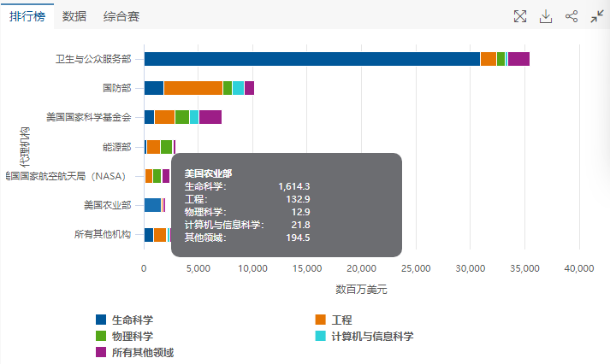Click the 美国农业部 tooltip heading
This screenshot has width=610, height=364.
tap(208, 173)
